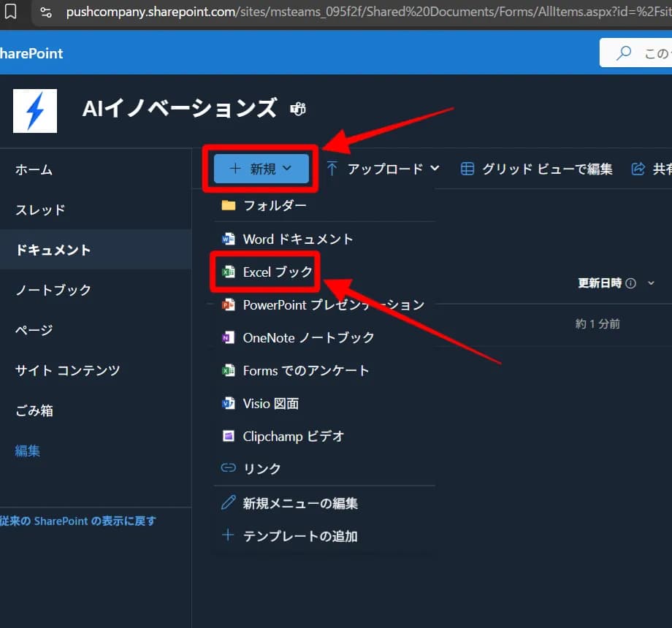
Task: Select ドキュメント in left navigation
Action: click(53, 250)
